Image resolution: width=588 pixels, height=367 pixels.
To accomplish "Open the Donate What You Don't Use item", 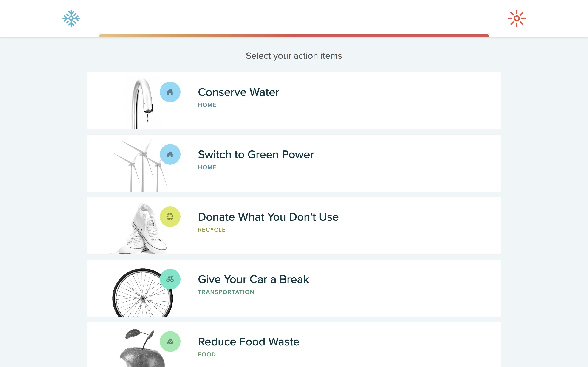I will click(268, 217).
